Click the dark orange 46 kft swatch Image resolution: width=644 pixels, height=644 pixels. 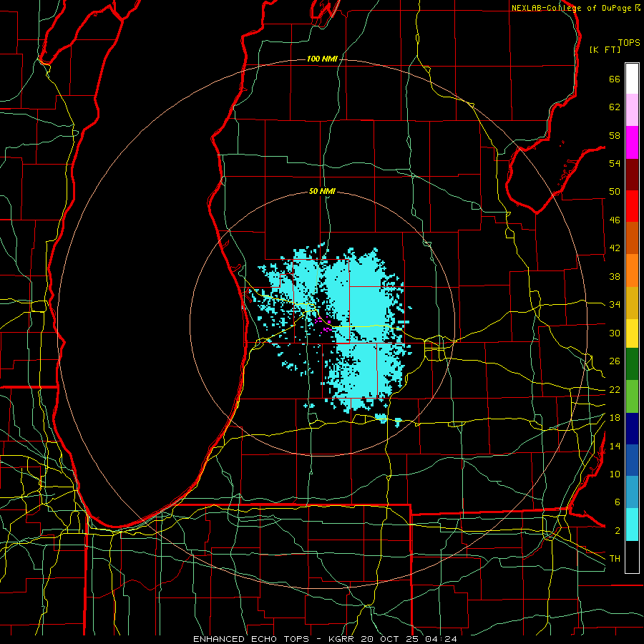tap(632, 238)
